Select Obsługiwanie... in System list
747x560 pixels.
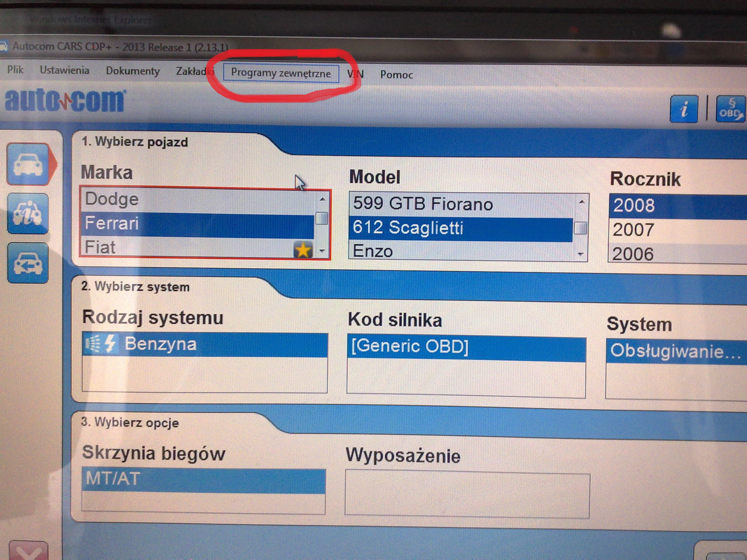(676, 351)
